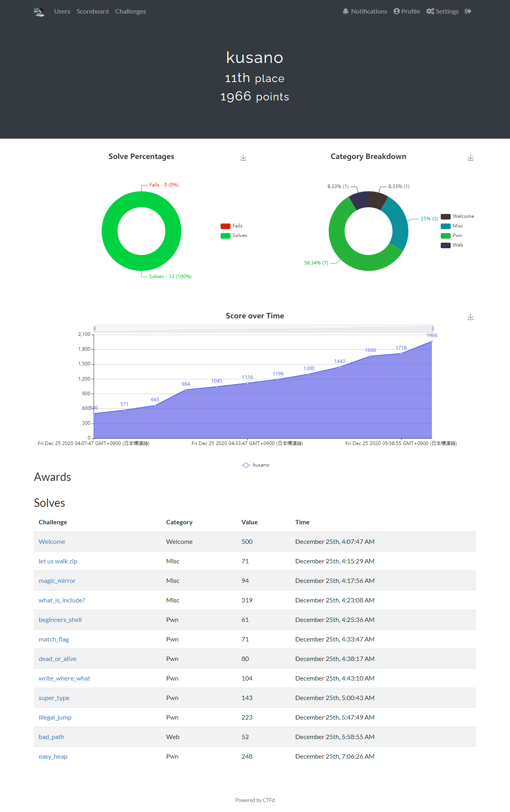Open the Challenges menu item

(130, 11)
